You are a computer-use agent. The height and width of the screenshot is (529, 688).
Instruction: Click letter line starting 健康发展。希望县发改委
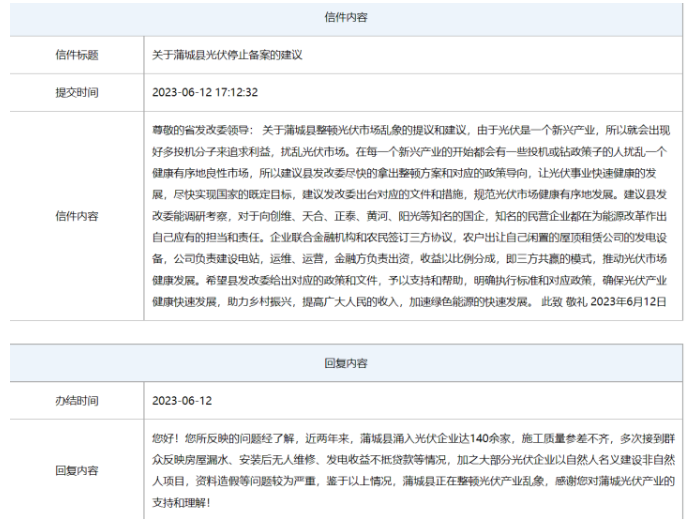point(409,280)
